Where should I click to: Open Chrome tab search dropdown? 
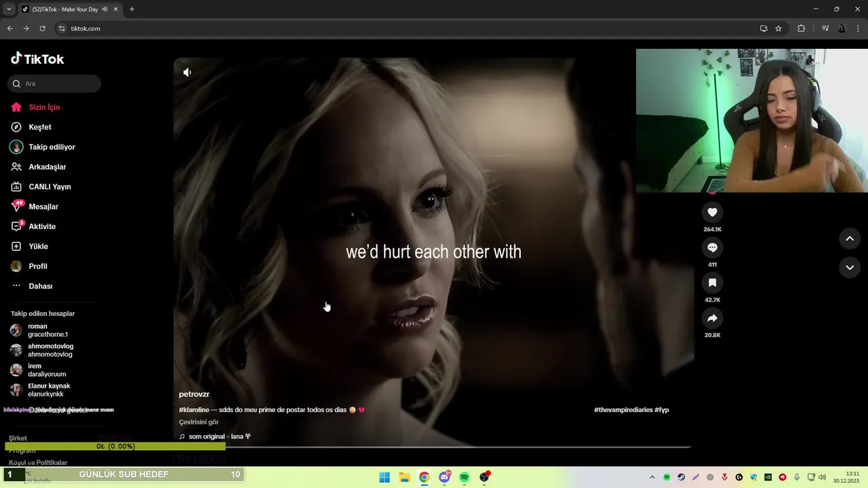[9, 9]
